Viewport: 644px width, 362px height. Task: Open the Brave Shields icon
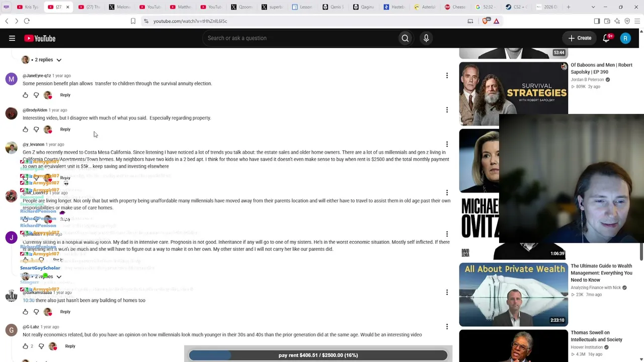click(x=486, y=21)
